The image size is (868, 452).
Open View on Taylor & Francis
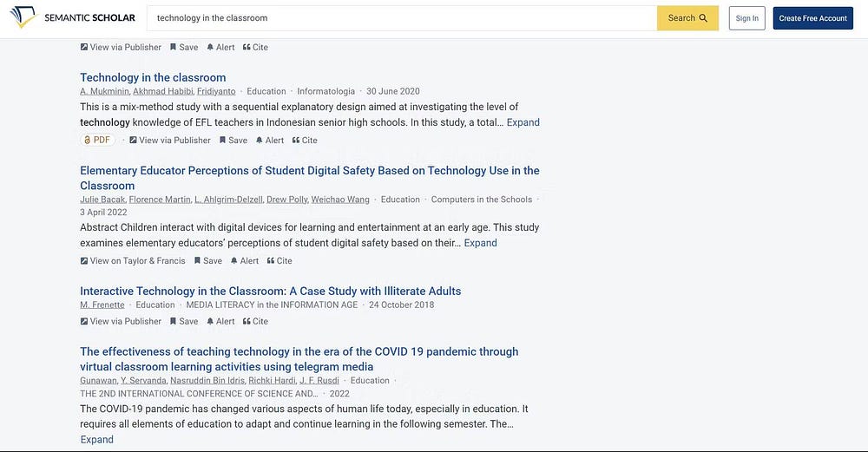[x=132, y=260]
